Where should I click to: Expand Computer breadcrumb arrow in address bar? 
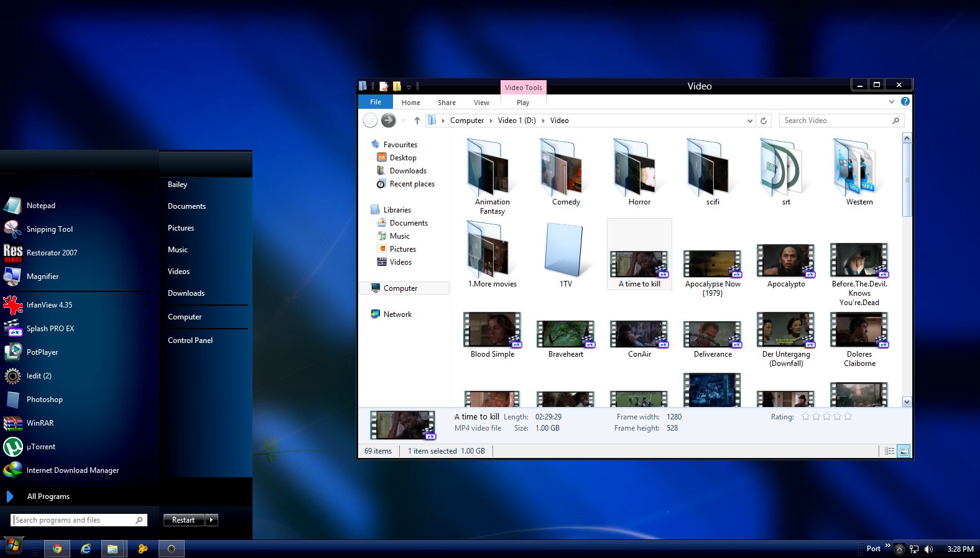(491, 121)
